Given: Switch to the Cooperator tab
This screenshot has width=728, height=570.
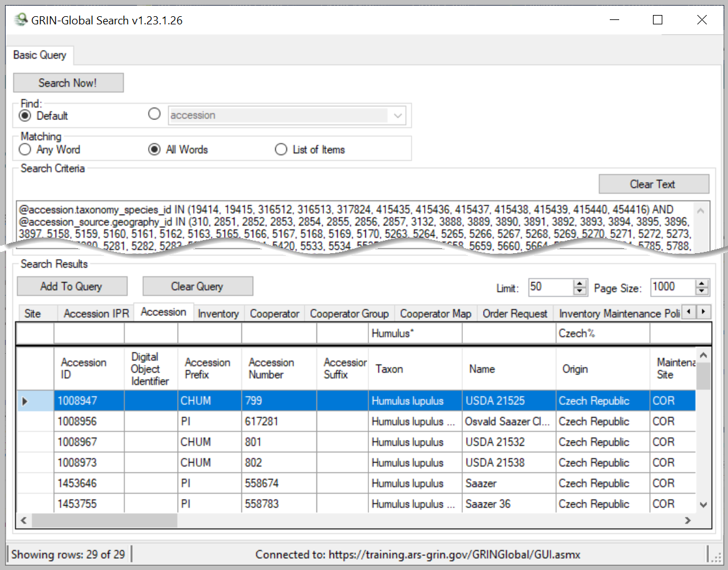Looking at the screenshot, I should 275,314.
